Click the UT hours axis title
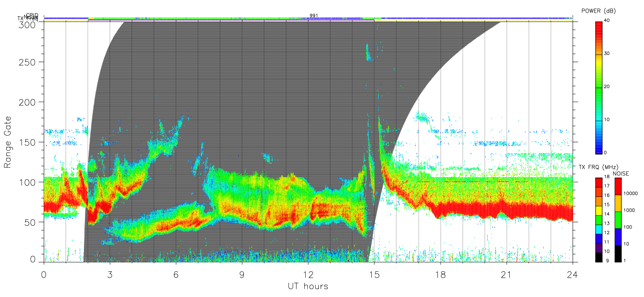The image size is (644, 297). (x=308, y=286)
